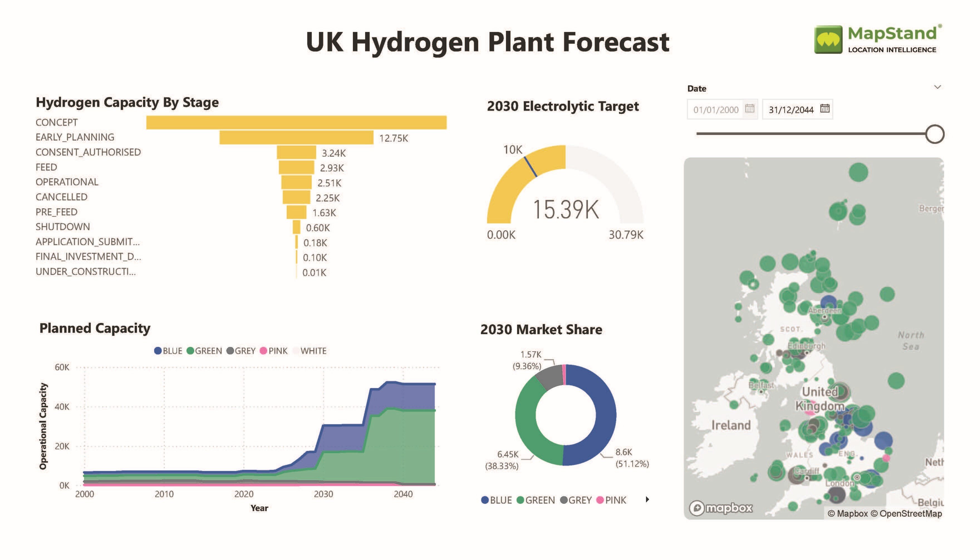Click the CONSENT_AUTHORISED funnel bar
Screen dimensions: 980x560
click(x=296, y=152)
